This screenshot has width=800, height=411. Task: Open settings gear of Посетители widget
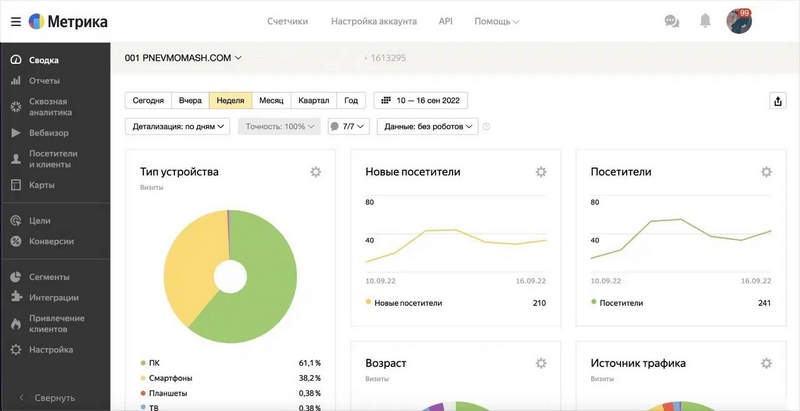766,172
